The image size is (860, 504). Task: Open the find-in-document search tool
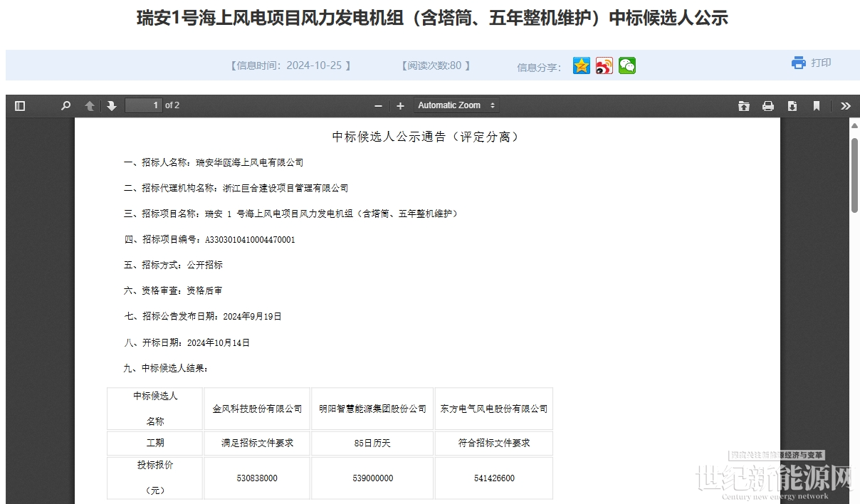coord(66,106)
